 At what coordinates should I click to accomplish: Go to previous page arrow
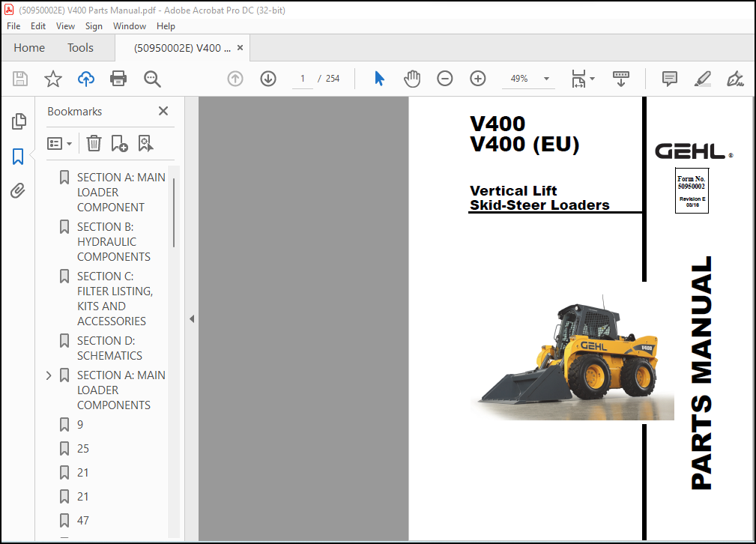tap(235, 79)
